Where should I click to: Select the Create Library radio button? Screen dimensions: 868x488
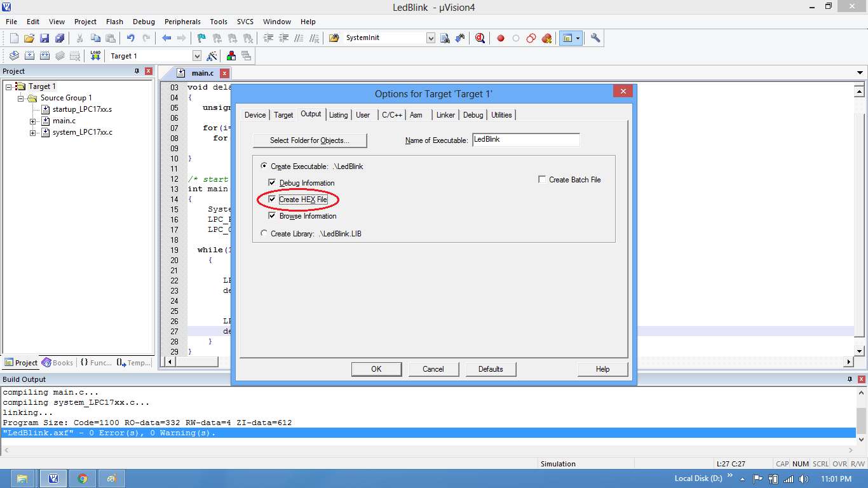(264, 233)
